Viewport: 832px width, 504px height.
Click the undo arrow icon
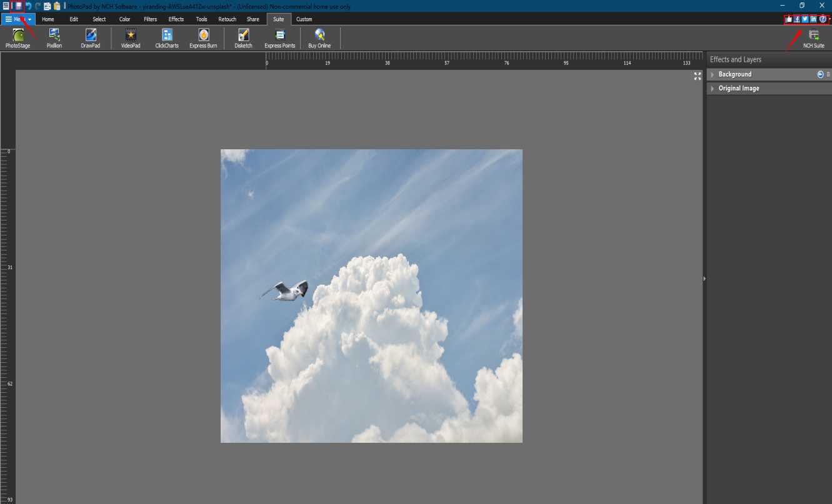[28, 6]
